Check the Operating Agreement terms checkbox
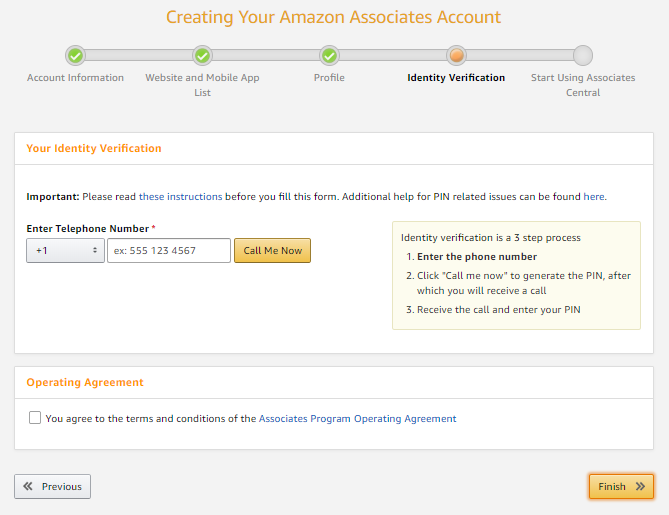Screen dimensions: 669x515 click(x=35, y=417)
